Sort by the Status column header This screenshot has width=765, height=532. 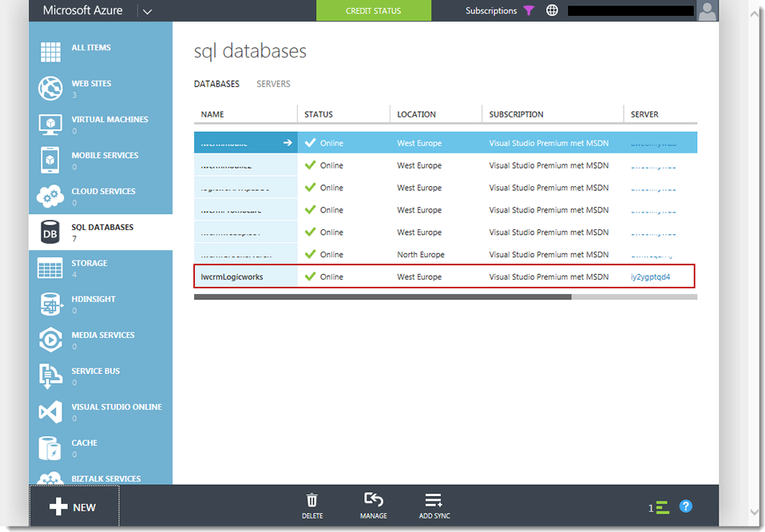(x=319, y=114)
